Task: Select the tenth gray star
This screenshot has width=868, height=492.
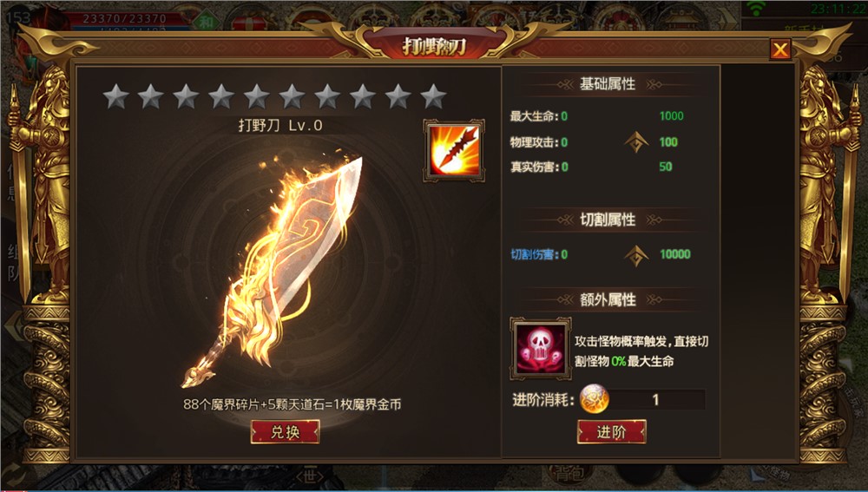Action: coord(433,97)
